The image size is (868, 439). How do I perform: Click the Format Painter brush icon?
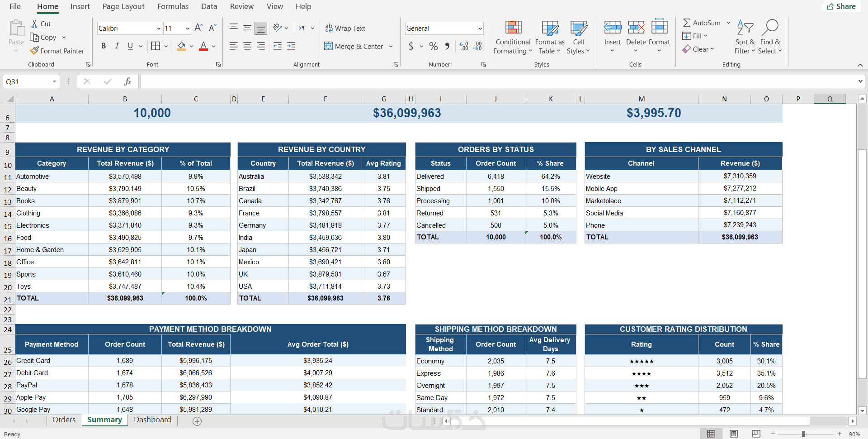[x=34, y=51]
